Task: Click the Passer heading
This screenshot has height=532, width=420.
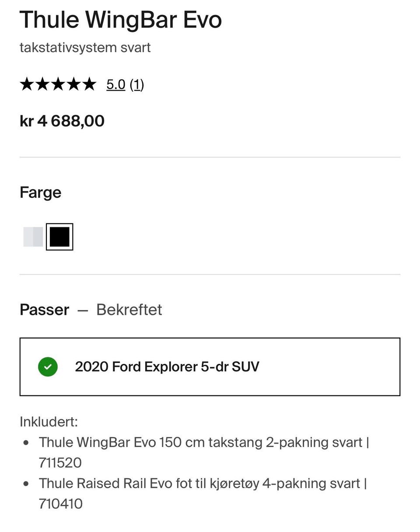Action: tap(44, 310)
